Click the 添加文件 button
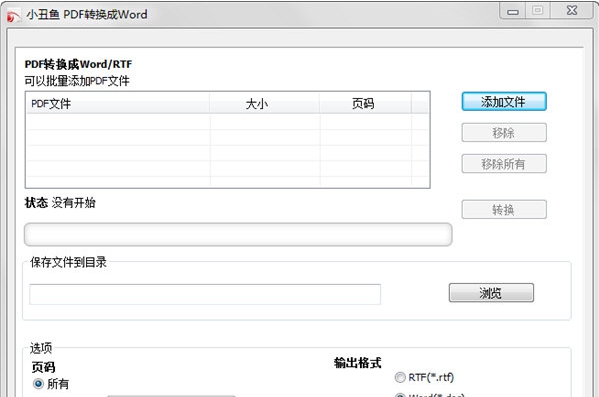Screen dimensions: 599x397 point(504,102)
